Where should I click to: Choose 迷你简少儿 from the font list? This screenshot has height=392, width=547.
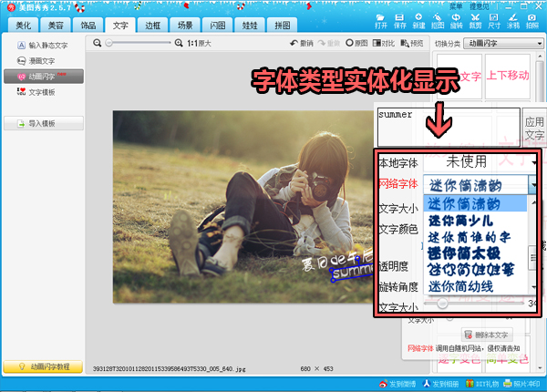tap(461, 220)
